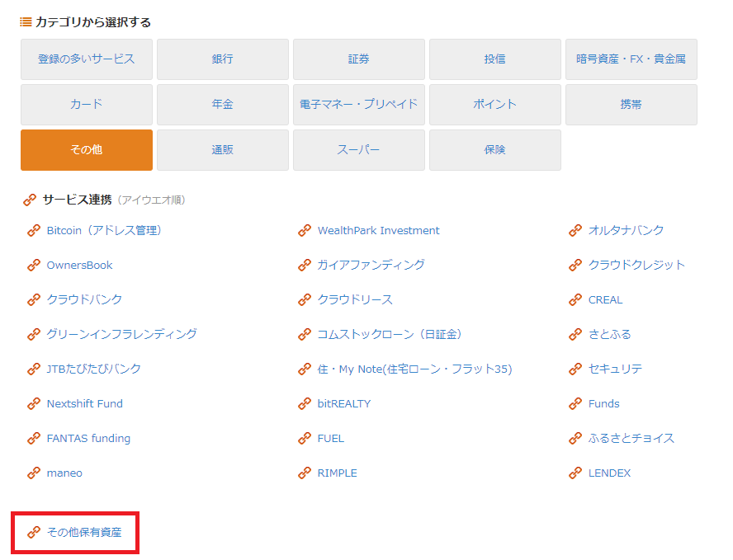Open the グリーンインフラレンディング link
The image size is (733, 560).
(x=121, y=334)
